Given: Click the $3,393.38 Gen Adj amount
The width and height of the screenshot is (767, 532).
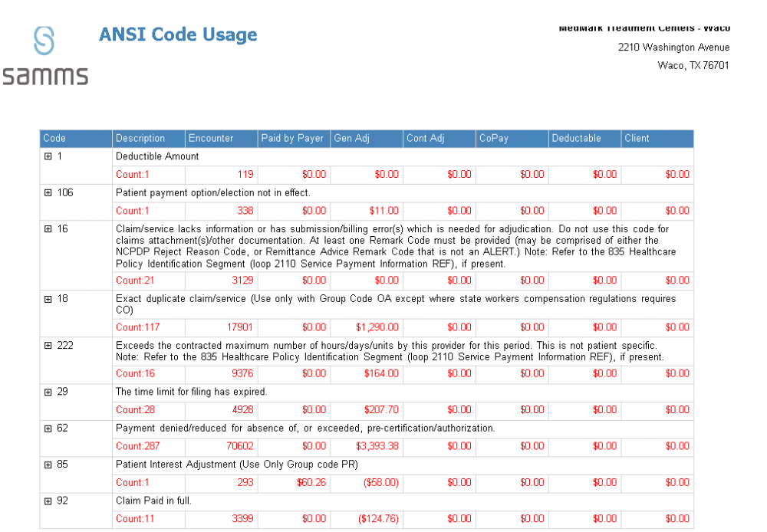Looking at the screenshot, I should (376, 446).
